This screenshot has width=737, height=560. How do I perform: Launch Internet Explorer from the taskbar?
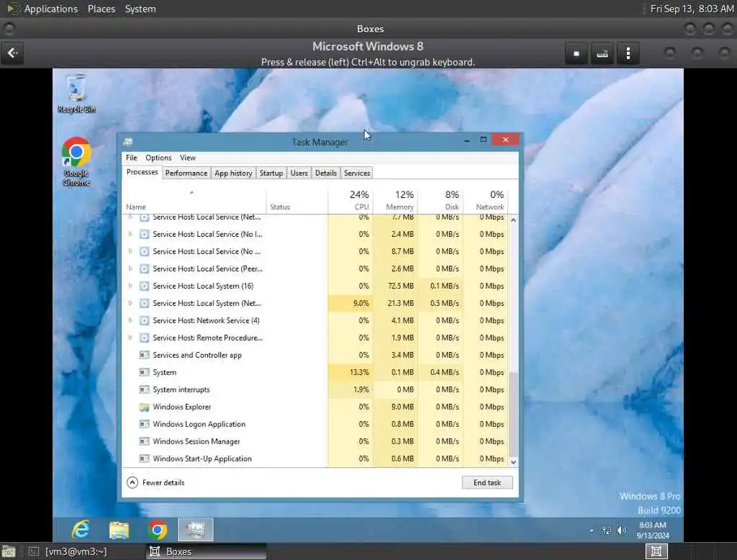click(81, 530)
